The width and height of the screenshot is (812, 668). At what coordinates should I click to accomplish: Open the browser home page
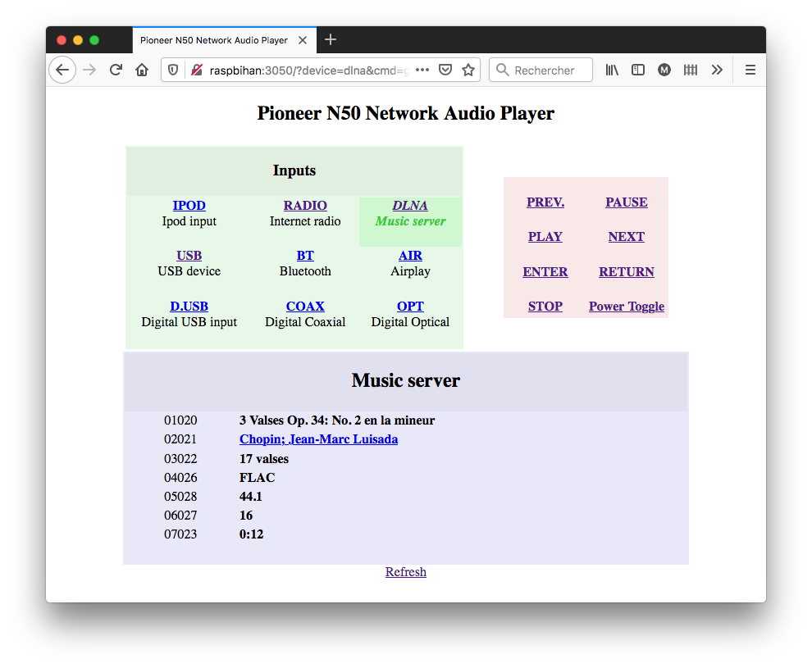click(x=142, y=70)
